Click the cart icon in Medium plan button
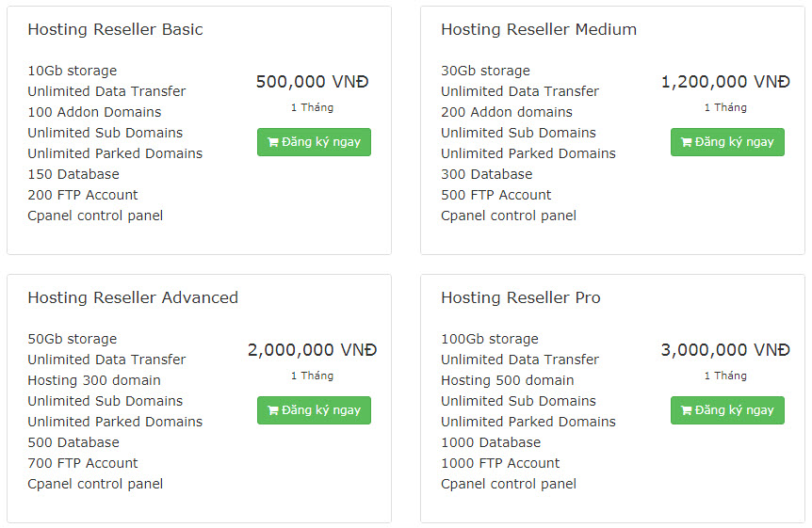This screenshot has height=528, width=812. pyautogui.click(x=687, y=143)
